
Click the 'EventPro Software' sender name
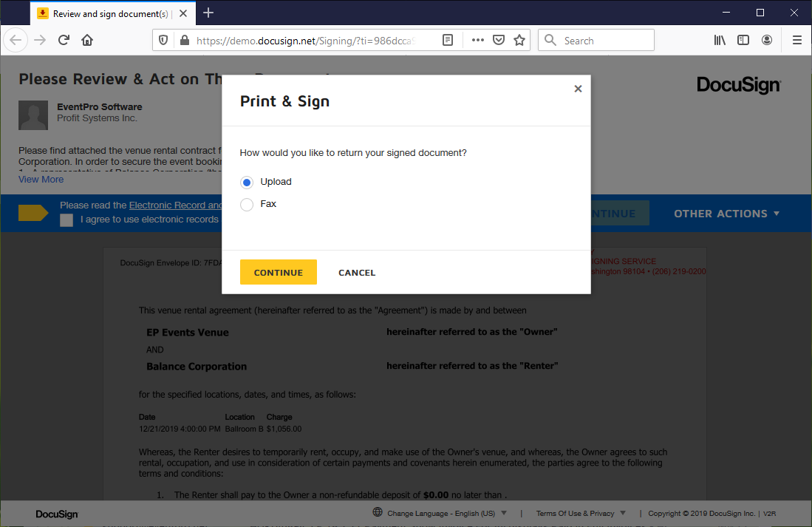coord(100,106)
